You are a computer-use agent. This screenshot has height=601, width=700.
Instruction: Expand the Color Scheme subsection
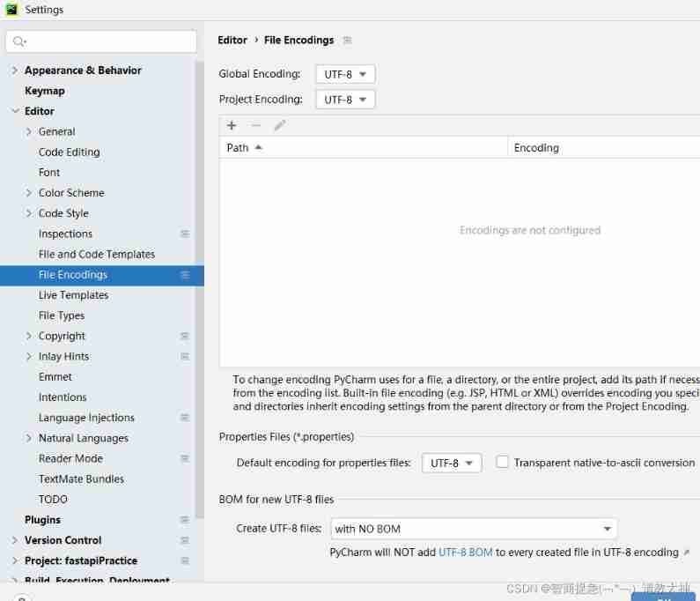pyautogui.click(x=28, y=193)
